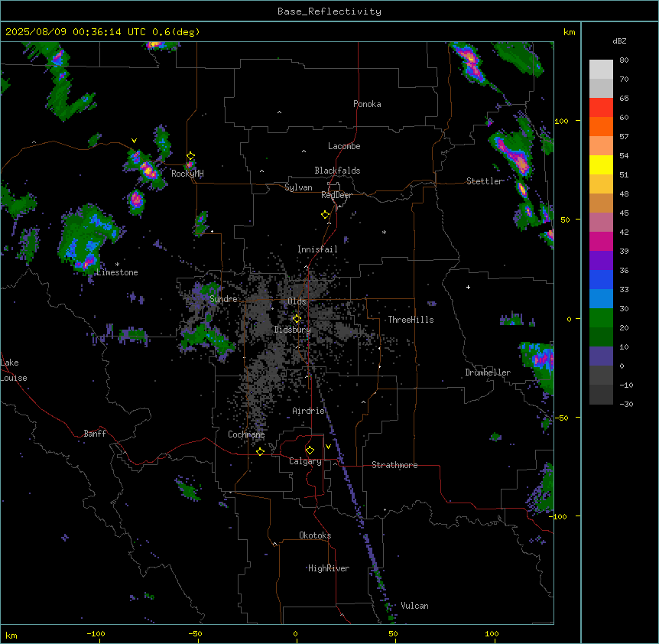Click the 50 tick label on the bottom axis
This screenshot has height=644, width=659.
[x=393, y=633]
